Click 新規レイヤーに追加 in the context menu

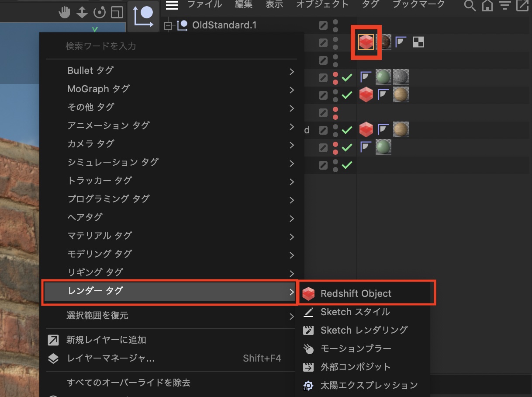(x=106, y=340)
